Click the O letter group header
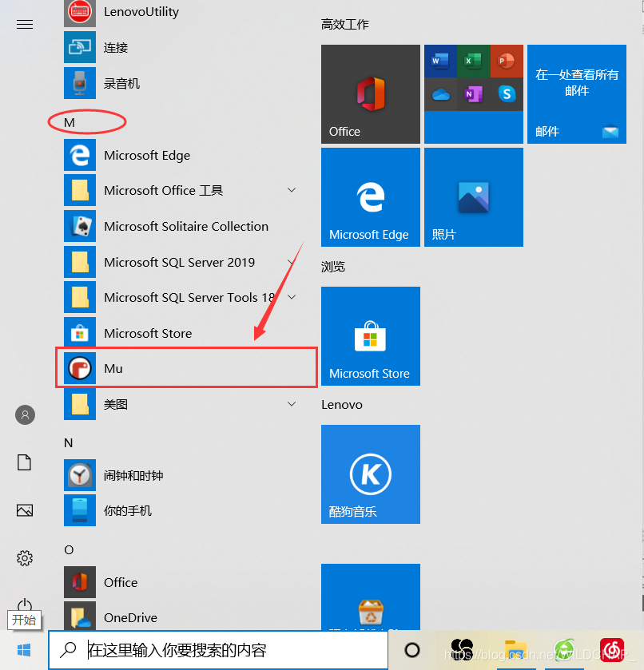Image resolution: width=644 pixels, height=670 pixels. pyautogui.click(x=69, y=549)
